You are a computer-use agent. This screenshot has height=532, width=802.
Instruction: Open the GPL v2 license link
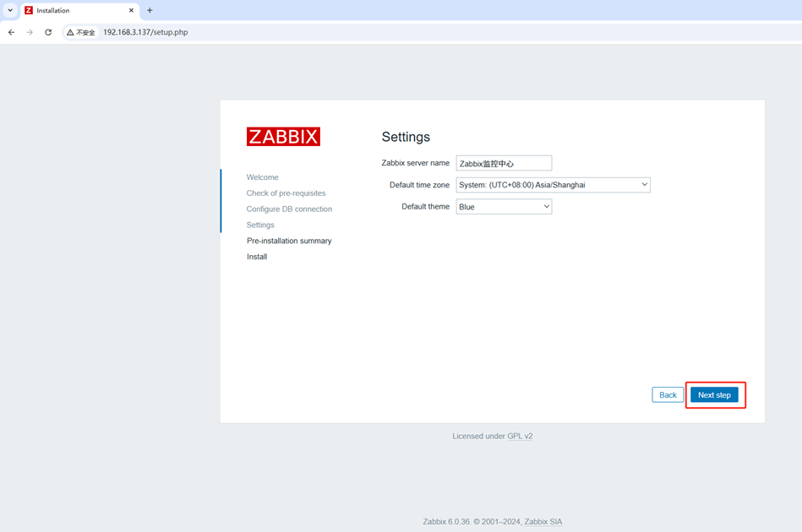[x=520, y=436]
